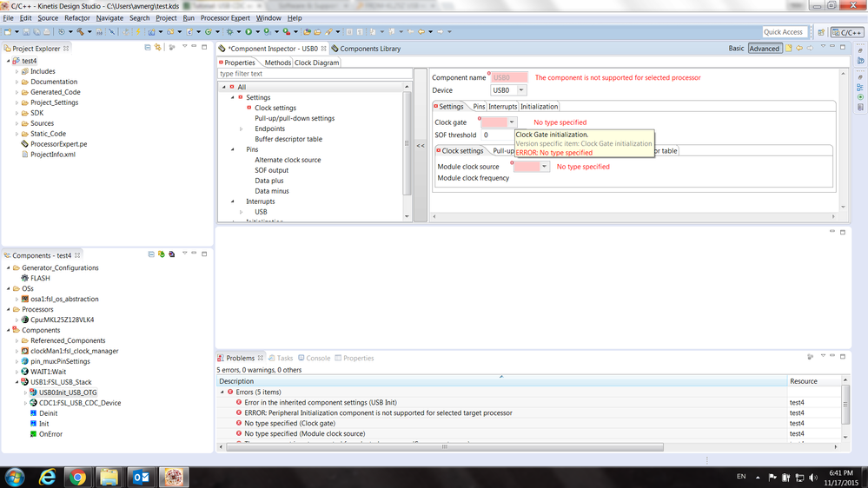
Task: Click the Debug bug toolbar icon
Action: 229,32
